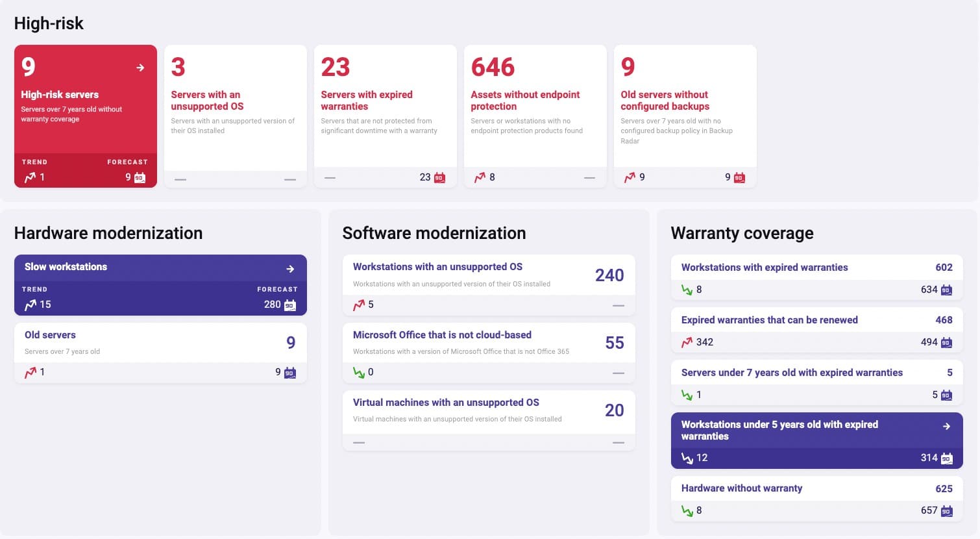
Task: Click calendar icon next to Old servers forecast
Action: (x=290, y=372)
